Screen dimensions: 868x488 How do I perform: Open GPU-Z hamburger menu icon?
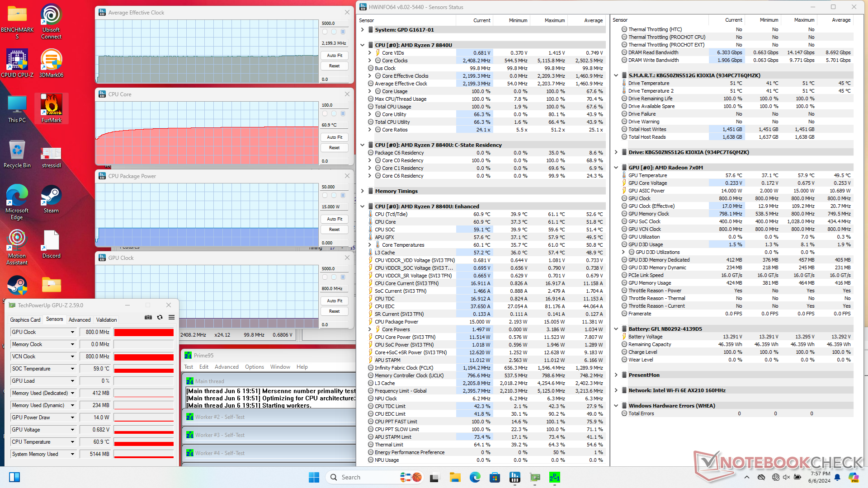pyautogui.click(x=171, y=318)
